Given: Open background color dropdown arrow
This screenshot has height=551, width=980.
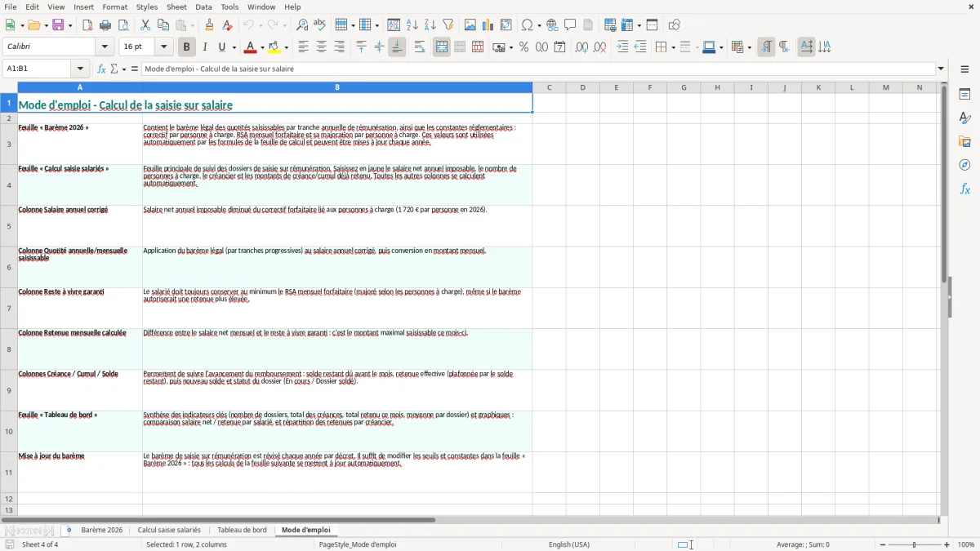Looking at the screenshot, I should click(x=286, y=47).
